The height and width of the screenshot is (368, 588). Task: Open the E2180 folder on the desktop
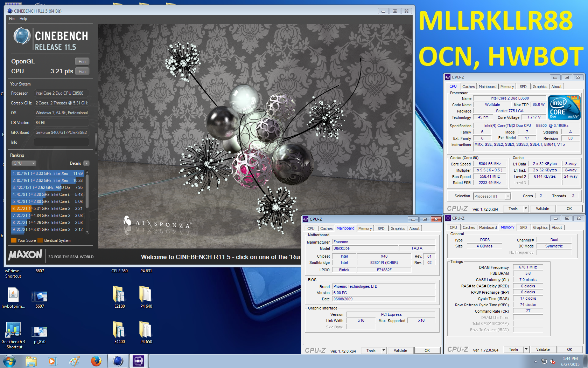point(119,297)
